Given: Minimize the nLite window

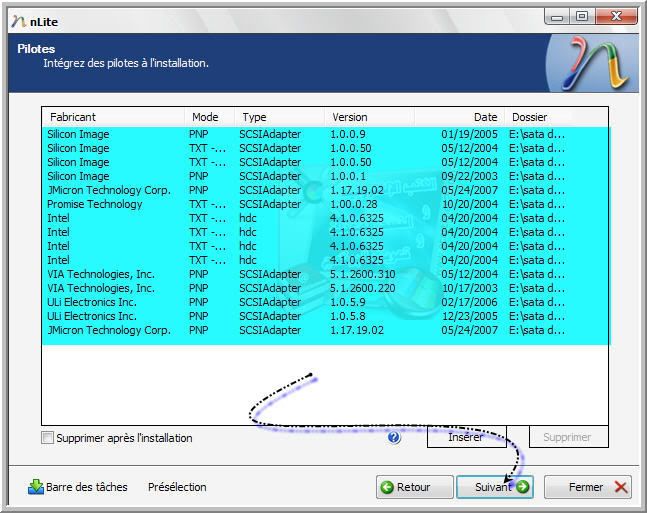Looking at the screenshot, I should point(557,17).
